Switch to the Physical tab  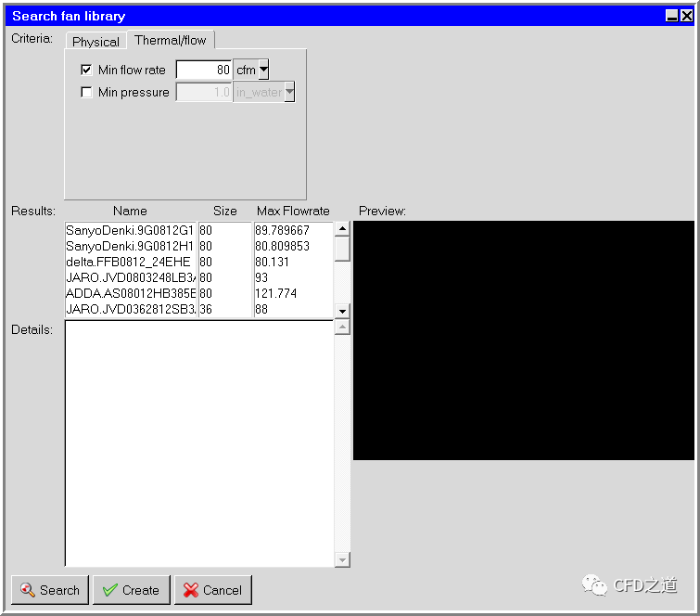(95, 42)
